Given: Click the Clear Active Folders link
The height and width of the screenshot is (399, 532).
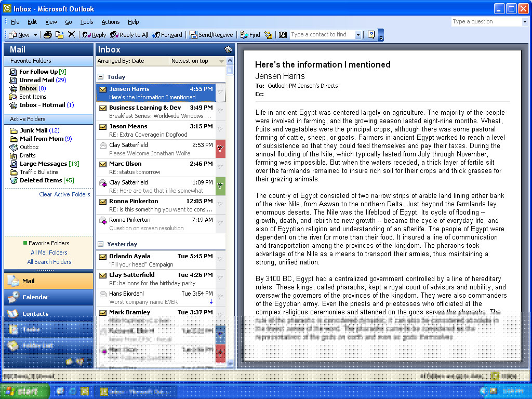Looking at the screenshot, I should tap(64, 194).
